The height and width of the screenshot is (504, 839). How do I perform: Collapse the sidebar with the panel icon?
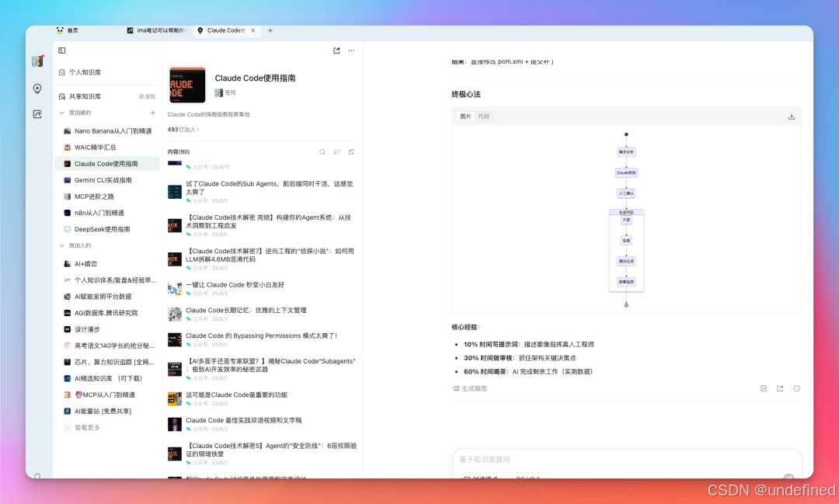(61, 50)
